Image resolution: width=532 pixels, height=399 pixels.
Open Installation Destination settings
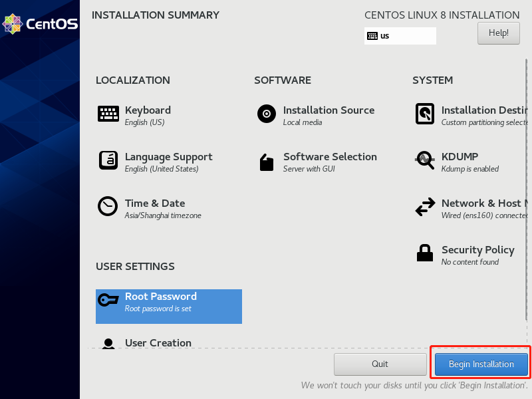pyautogui.click(x=485, y=110)
